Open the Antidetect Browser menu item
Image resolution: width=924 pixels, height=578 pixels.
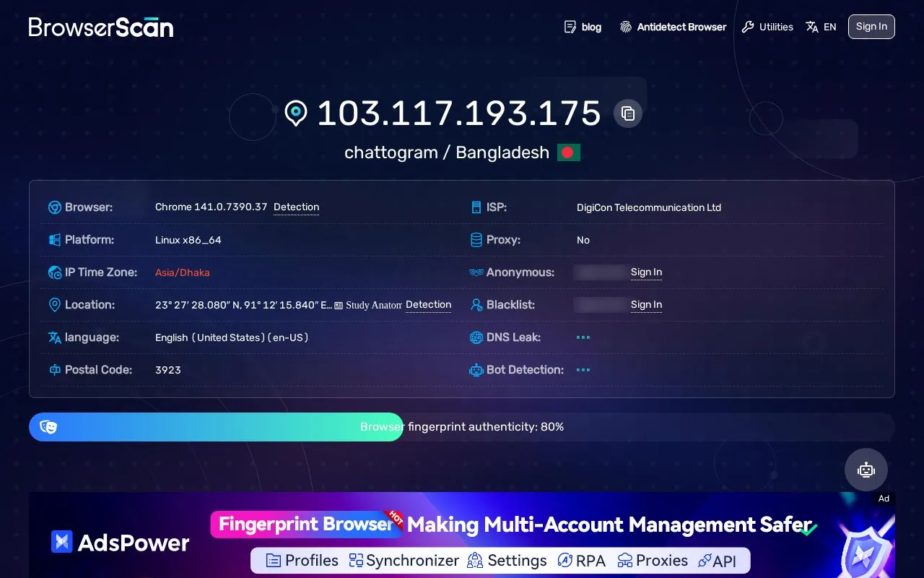(673, 27)
